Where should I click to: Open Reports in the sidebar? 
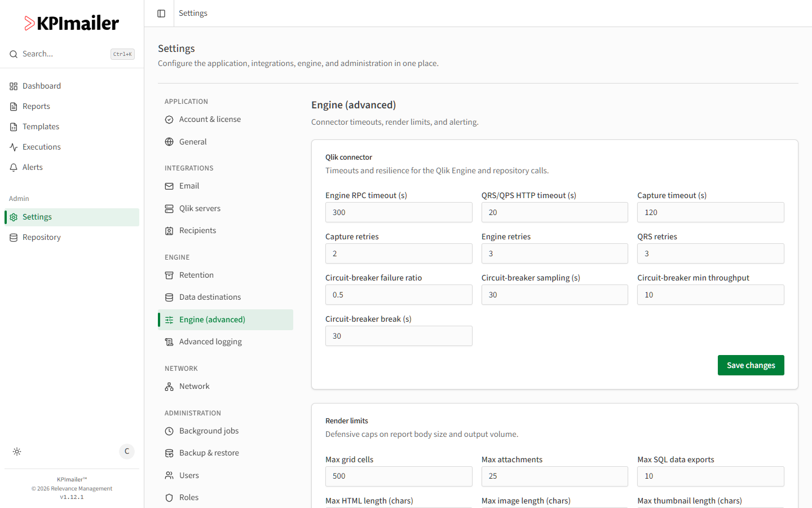(72, 107)
